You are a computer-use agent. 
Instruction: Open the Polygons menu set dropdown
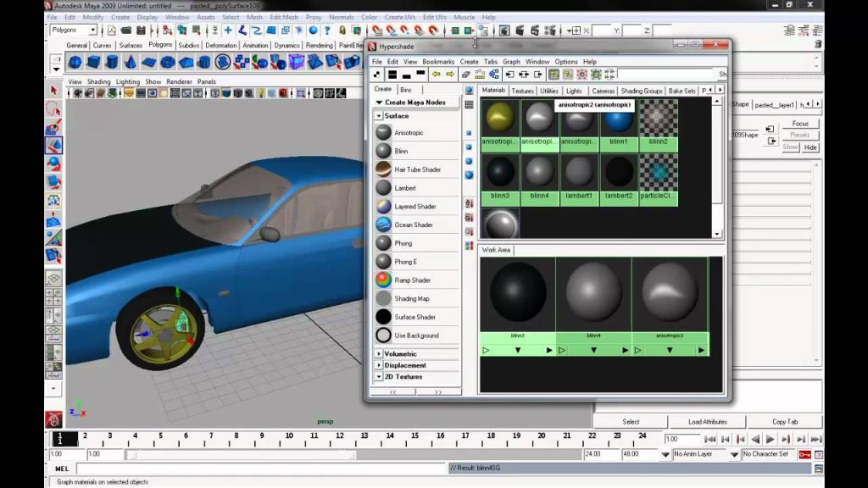coord(74,30)
